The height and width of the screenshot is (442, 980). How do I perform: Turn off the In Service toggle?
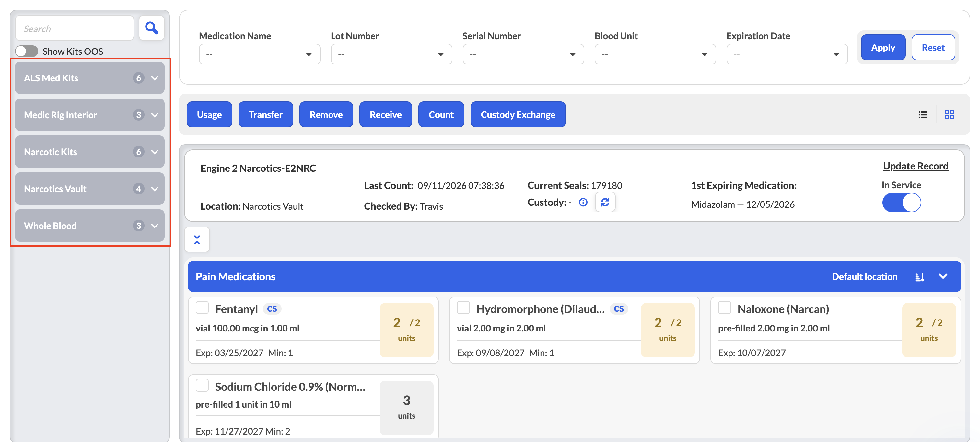[x=901, y=202]
